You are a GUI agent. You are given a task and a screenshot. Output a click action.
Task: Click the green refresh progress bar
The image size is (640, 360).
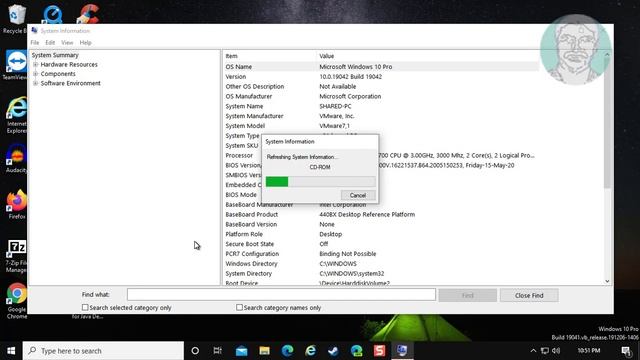[x=320, y=182]
